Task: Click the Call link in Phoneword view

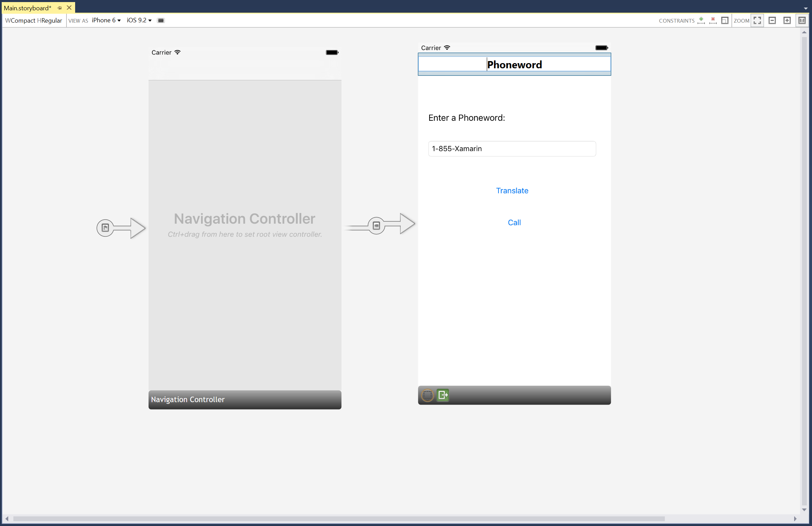Action: 513,222
